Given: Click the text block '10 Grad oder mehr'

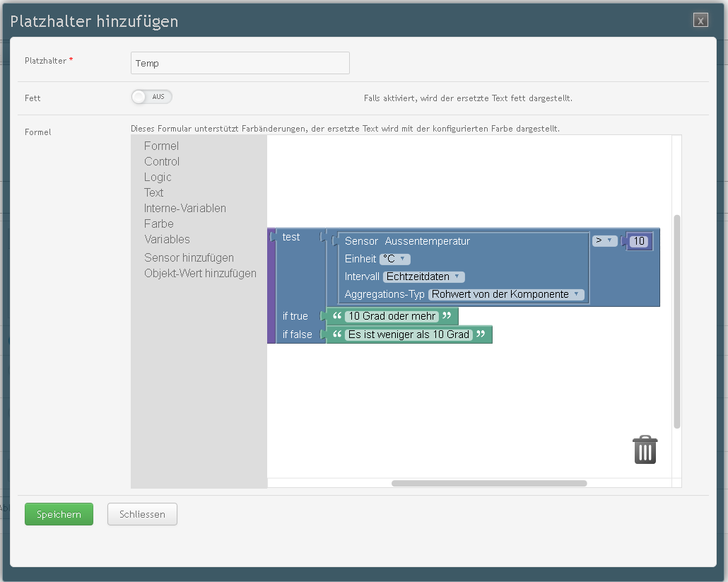Looking at the screenshot, I should pos(392,316).
